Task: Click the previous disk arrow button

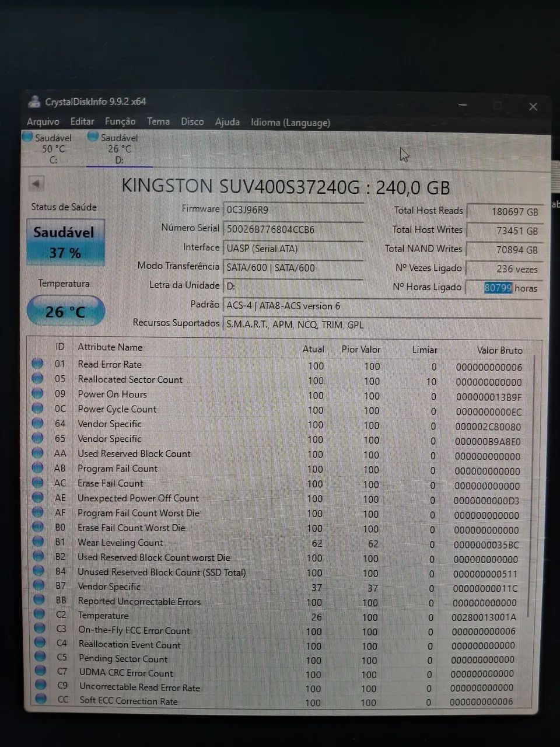Action: coord(36,183)
